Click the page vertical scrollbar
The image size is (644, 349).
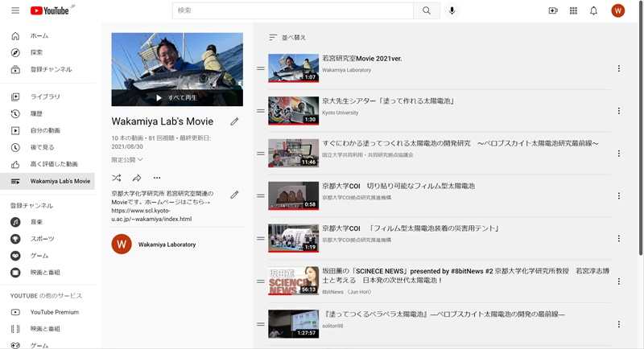[641, 127]
